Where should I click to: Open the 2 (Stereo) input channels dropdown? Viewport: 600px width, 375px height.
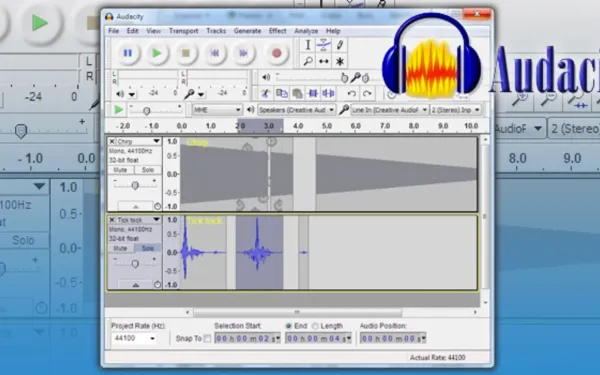pyautogui.click(x=455, y=110)
